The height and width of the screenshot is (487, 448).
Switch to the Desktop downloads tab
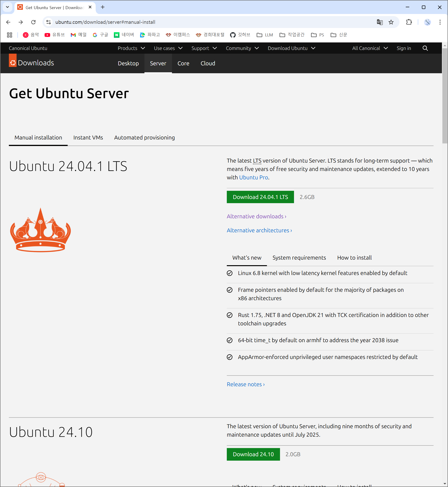click(x=128, y=63)
